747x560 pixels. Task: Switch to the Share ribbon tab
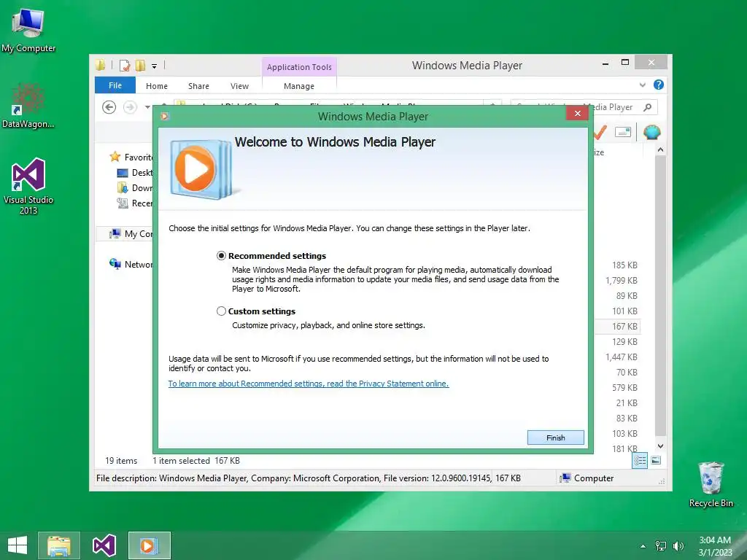pos(198,86)
